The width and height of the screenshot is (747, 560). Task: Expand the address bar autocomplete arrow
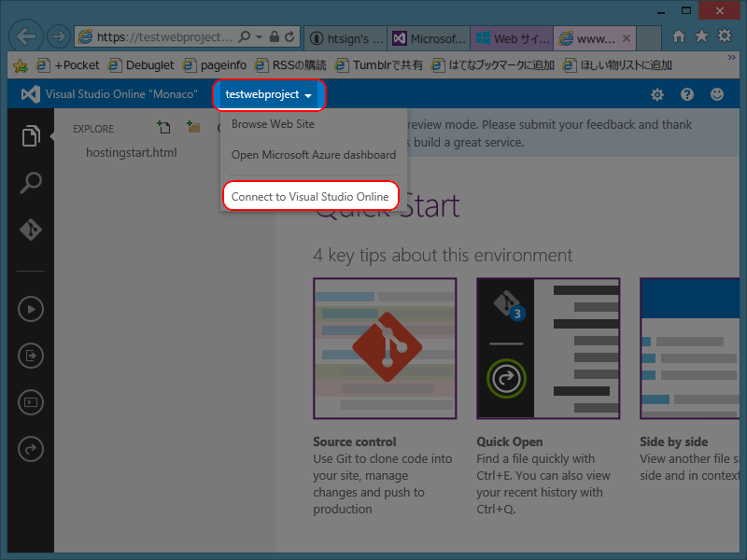(259, 37)
